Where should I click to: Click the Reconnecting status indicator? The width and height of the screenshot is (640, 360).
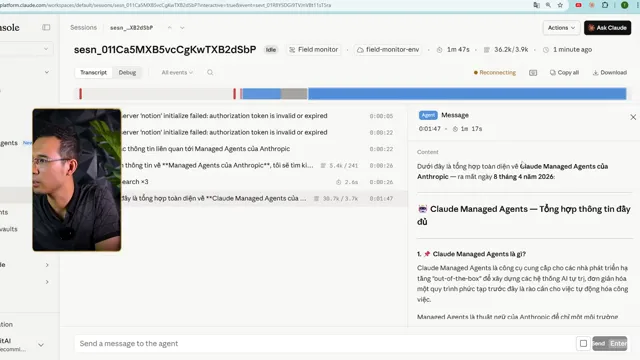(x=494, y=73)
